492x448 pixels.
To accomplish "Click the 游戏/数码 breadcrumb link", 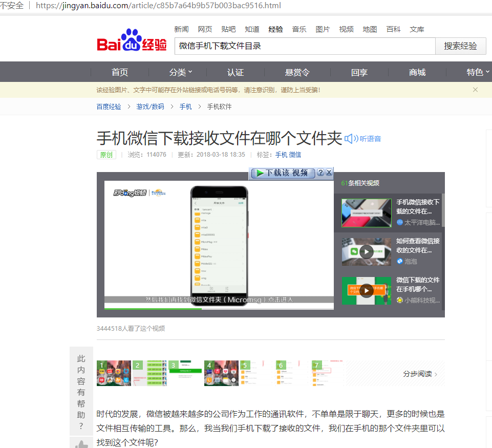I will coord(150,106).
